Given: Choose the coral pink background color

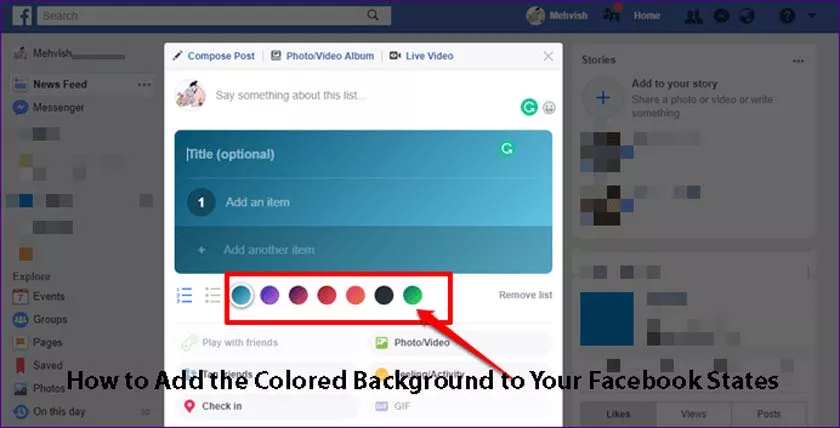Looking at the screenshot, I should point(355,295).
